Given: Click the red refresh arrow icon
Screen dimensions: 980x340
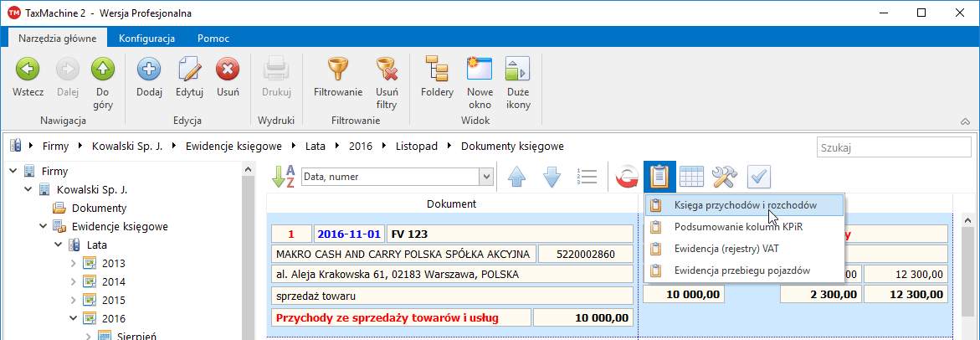Looking at the screenshot, I should [x=626, y=177].
